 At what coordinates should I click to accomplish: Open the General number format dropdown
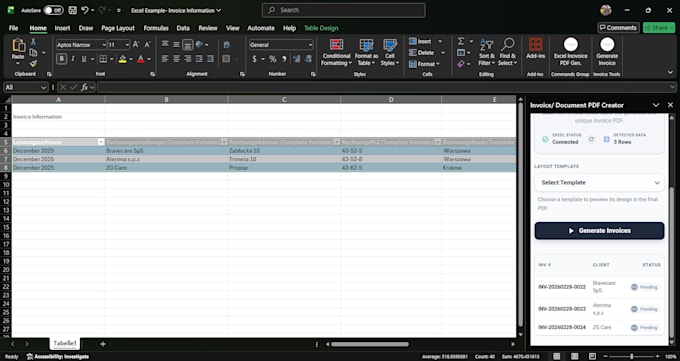point(310,45)
